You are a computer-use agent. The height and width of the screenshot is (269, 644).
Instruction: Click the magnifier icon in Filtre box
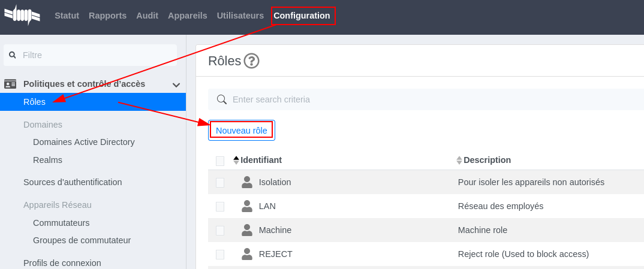[x=13, y=55]
